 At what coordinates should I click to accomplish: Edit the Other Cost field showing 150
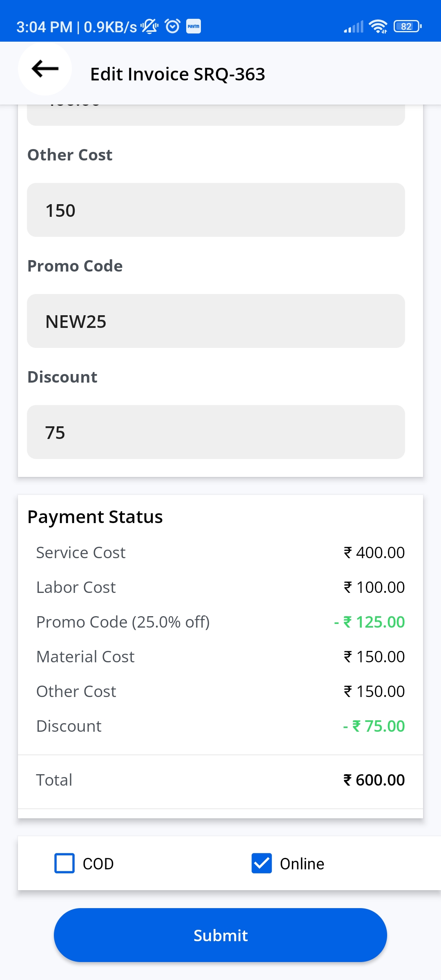(216, 210)
